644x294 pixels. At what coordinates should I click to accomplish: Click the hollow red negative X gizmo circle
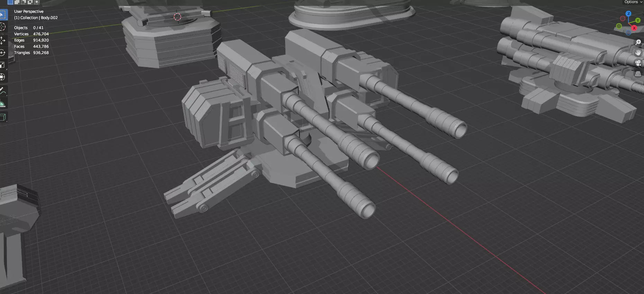tap(623, 18)
